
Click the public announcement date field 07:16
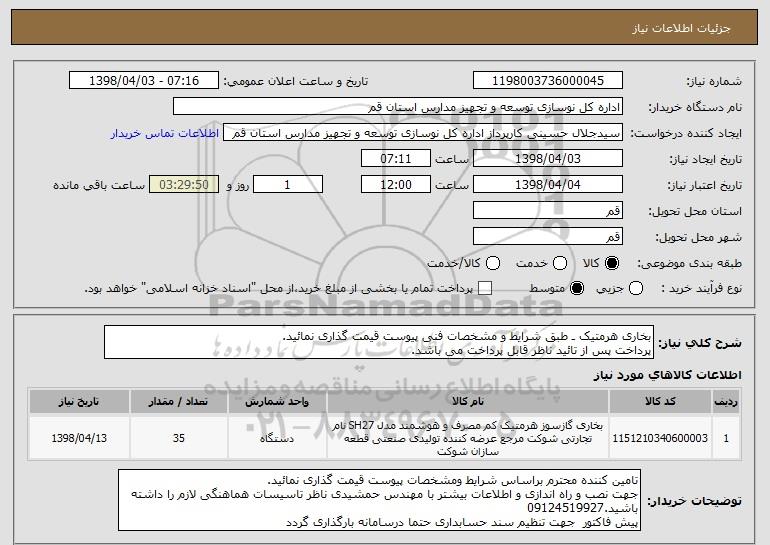(144, 81)
